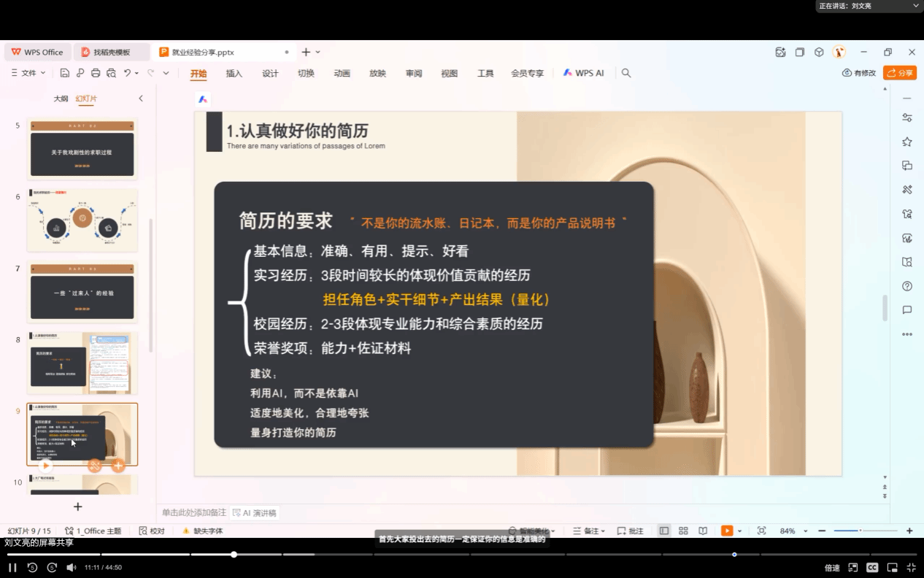
Task: Pause the video playback
Action: click(12, 567)
